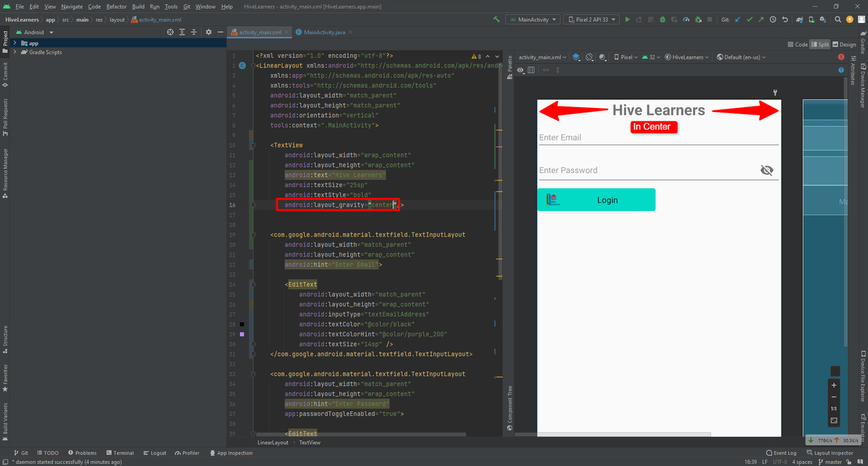Open the Tools menu
Viewport: 868px width, 466px height.
click(x=171, y=6)
